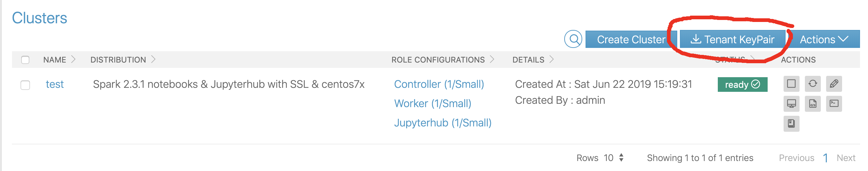This screenshot has width=868, height=171.
Task: Click the stop cluster square icon
Action: click(791, 84)
